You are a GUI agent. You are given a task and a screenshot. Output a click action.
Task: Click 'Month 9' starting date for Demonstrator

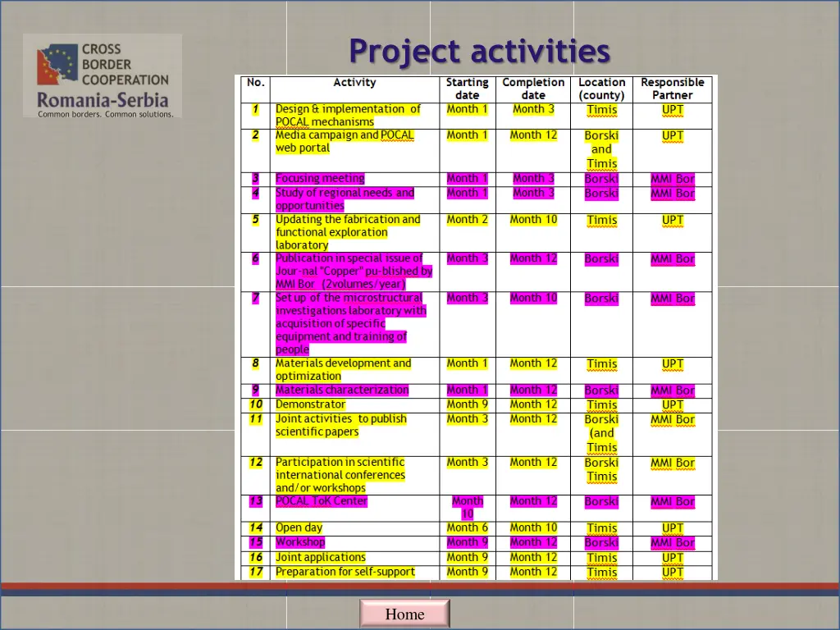point(467,404)
